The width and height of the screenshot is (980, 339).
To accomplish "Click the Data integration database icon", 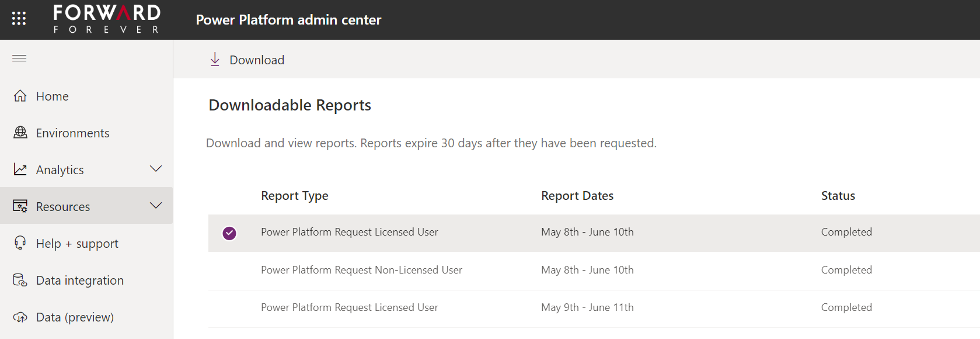I will (20, 280).
